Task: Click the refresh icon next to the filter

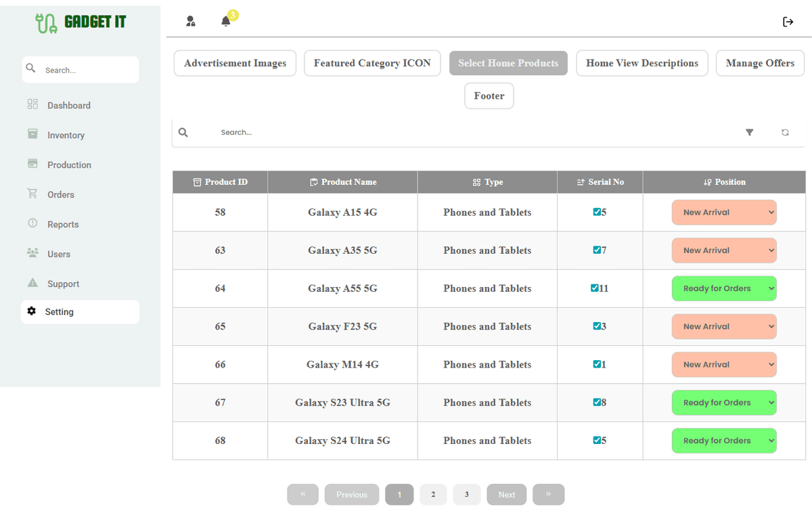Action: click(785, 132)
